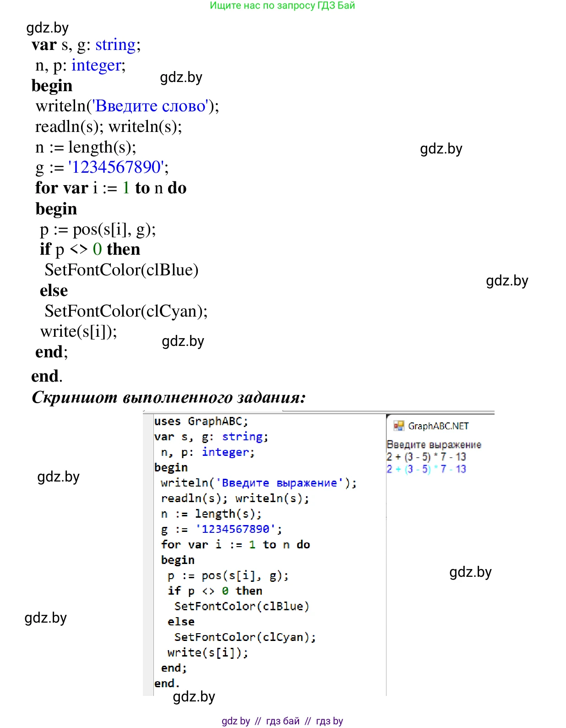Follow the 'гдз бай' footer link

click(x=283, y=721)
